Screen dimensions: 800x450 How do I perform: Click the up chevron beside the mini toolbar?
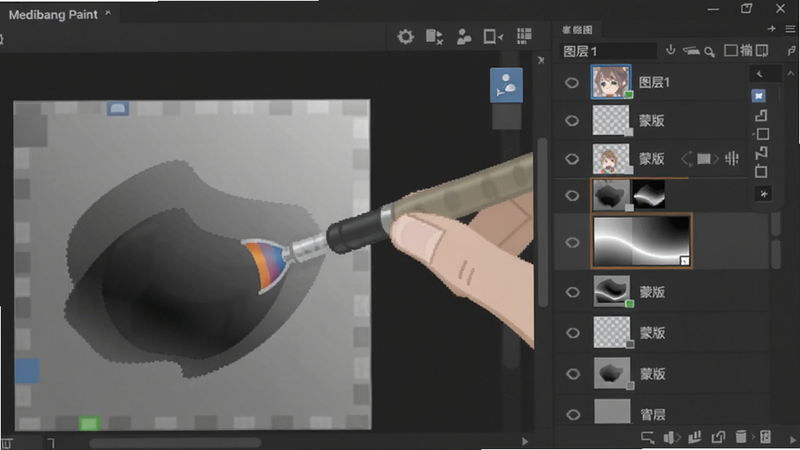point(791,74)
